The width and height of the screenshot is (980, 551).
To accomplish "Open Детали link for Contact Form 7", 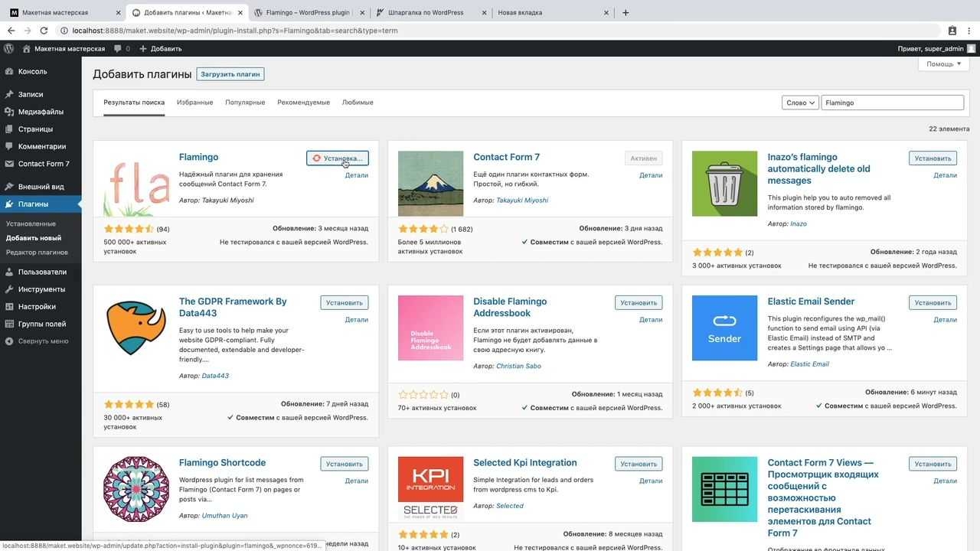I will click(x=651, y=175).
